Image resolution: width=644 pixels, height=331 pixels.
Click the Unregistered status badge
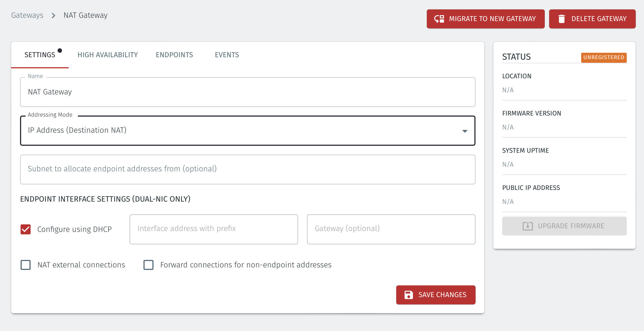604,57
